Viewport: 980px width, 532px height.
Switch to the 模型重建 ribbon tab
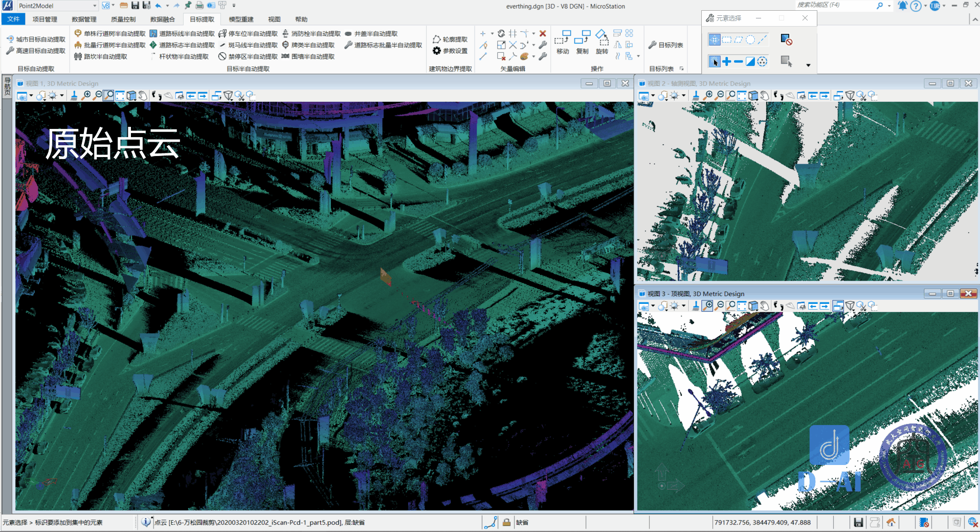[241, 19]
